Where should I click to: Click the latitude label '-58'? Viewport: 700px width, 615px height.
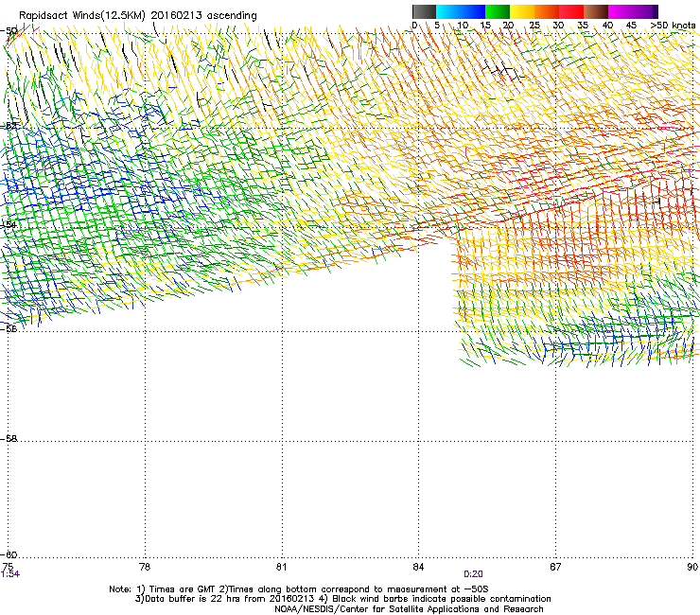coord(9,439)
